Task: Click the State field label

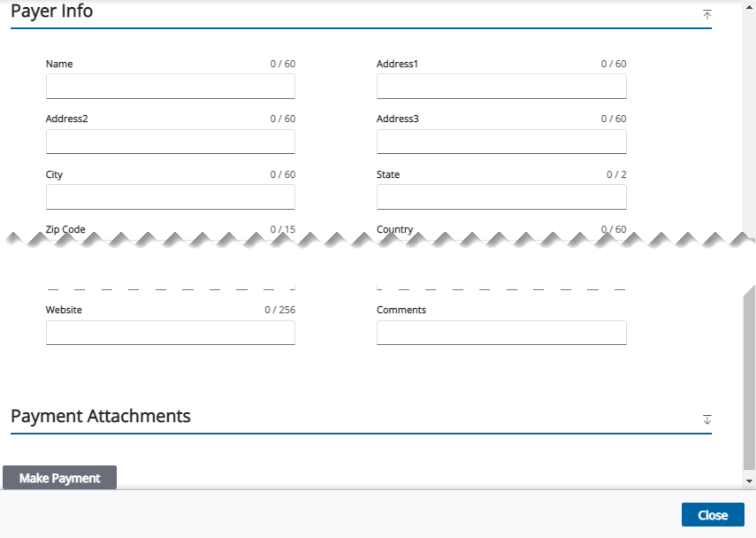Action: pyautogui.click(x=388, y=175)
